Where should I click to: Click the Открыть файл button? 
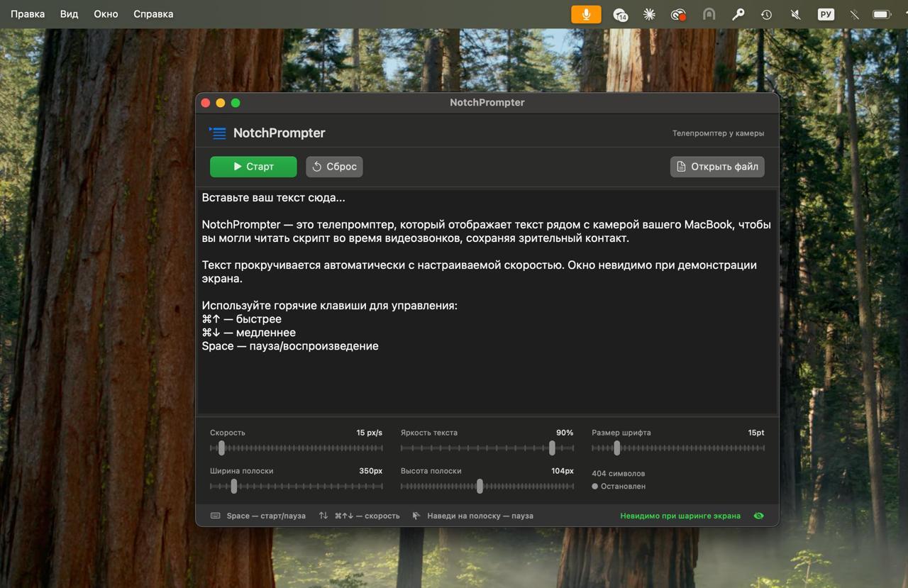click(717, 167)
